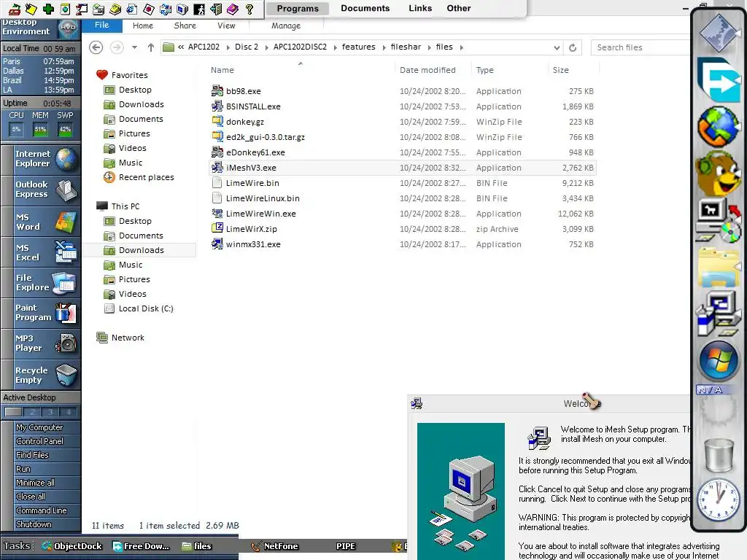Open the bear with headphones dock icon
This screenshot has height=560, width=747.
click(719, 172)
